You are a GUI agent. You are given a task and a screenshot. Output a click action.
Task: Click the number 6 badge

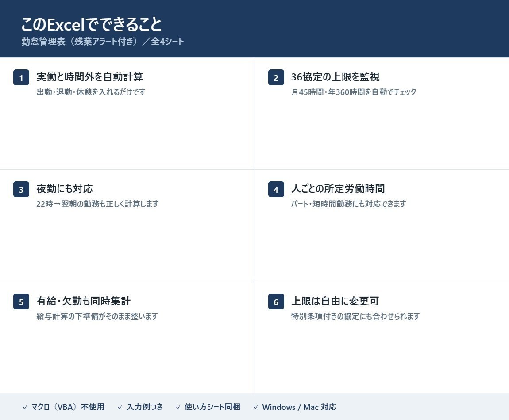pos(276,302)
